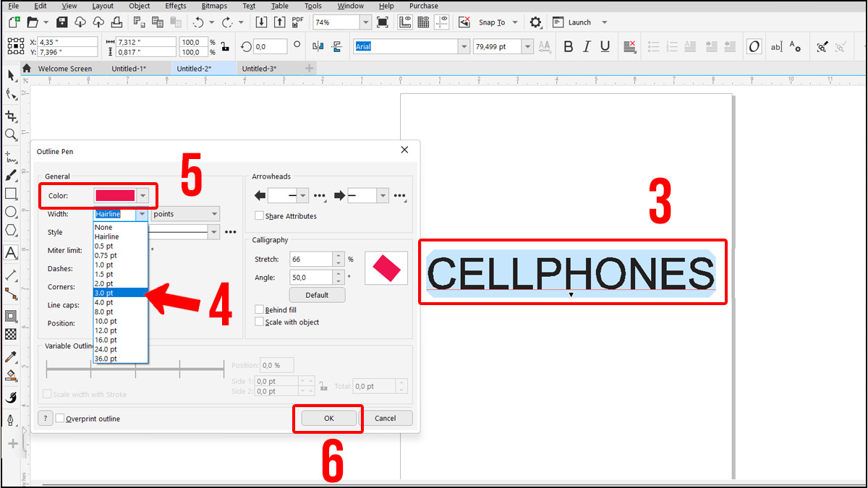
Task: Click the calligraphy Default button
Action: [316, 295]
